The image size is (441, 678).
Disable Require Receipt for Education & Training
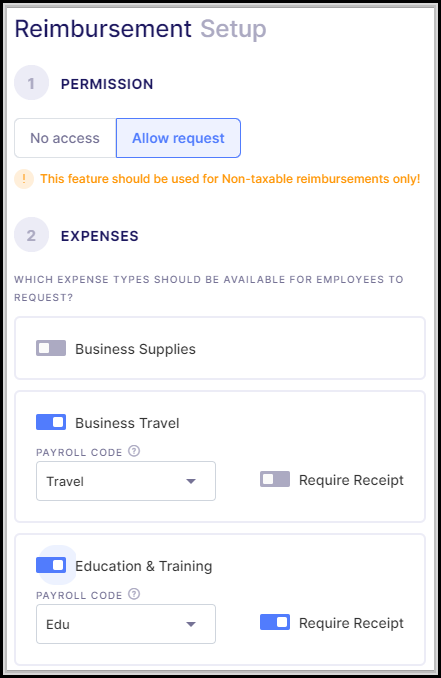tap(275, 622)
